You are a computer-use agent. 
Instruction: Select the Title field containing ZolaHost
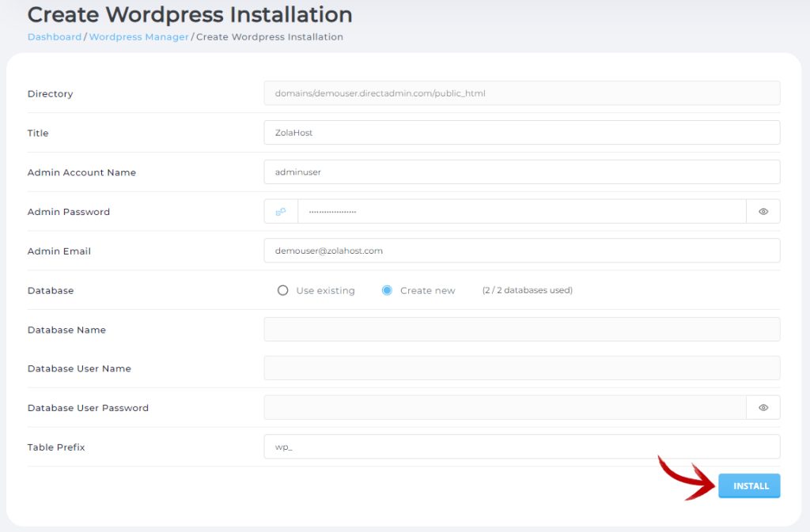point(522,133)
